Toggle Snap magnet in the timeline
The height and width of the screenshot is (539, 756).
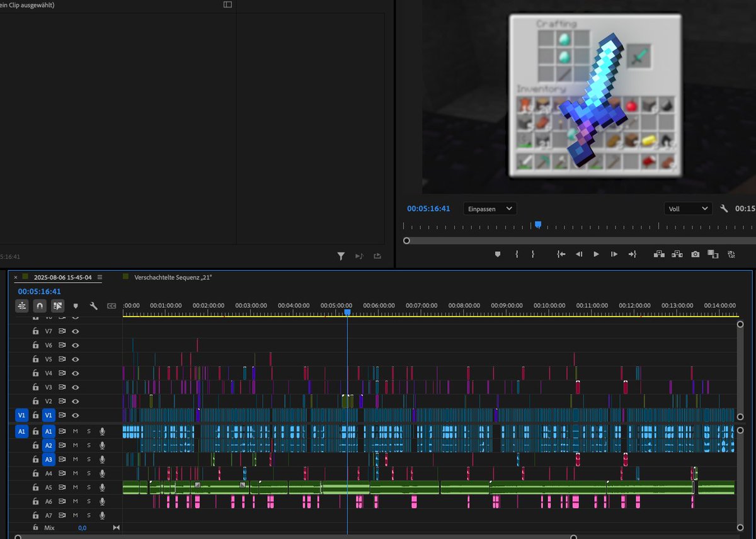tap(40, 305)
